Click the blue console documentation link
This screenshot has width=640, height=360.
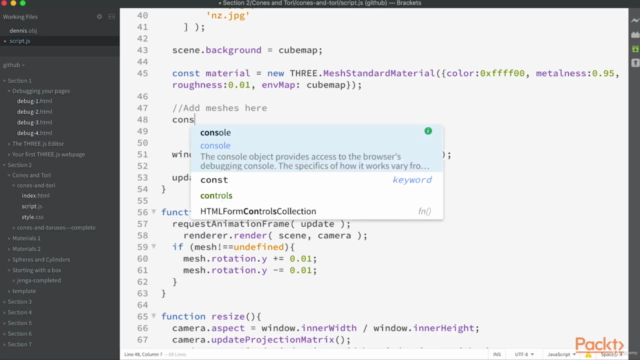pyautogui.click(x=215, y=145)
